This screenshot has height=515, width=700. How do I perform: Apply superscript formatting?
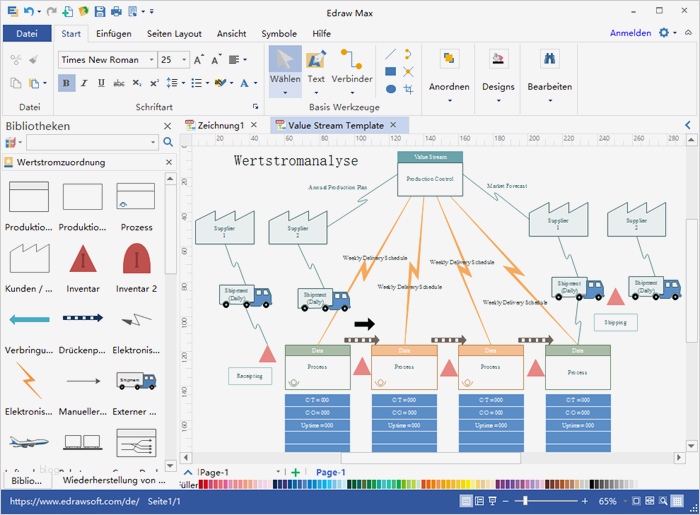[x=154, y=83]
